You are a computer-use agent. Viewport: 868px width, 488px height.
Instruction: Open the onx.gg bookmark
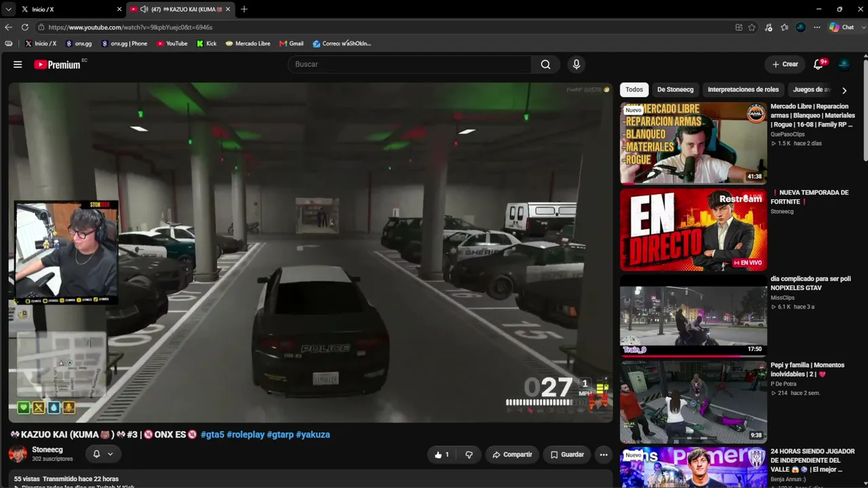pyautogui.click(x=79, y=43)
